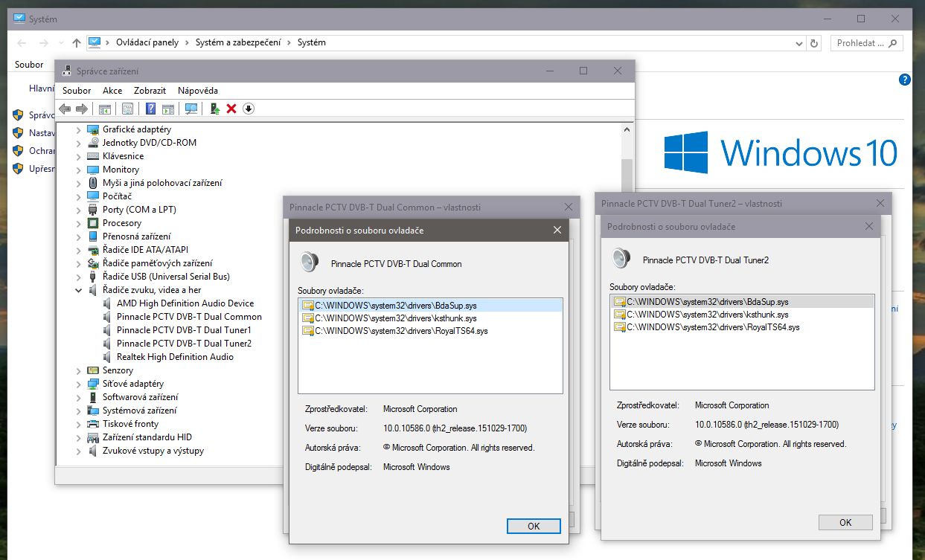Select Přenosná zařízení category

136,236
